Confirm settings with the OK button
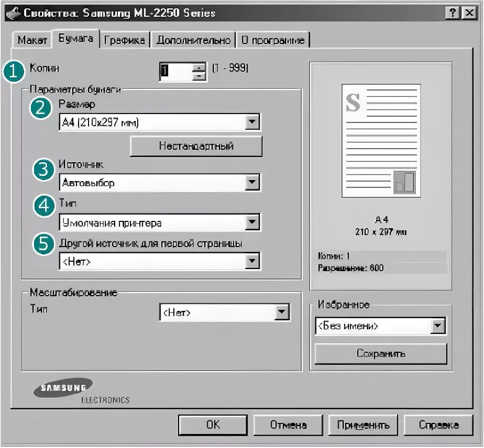Image resolution: width=484 pixels, height=448 pixels. (x=213, y=425)
